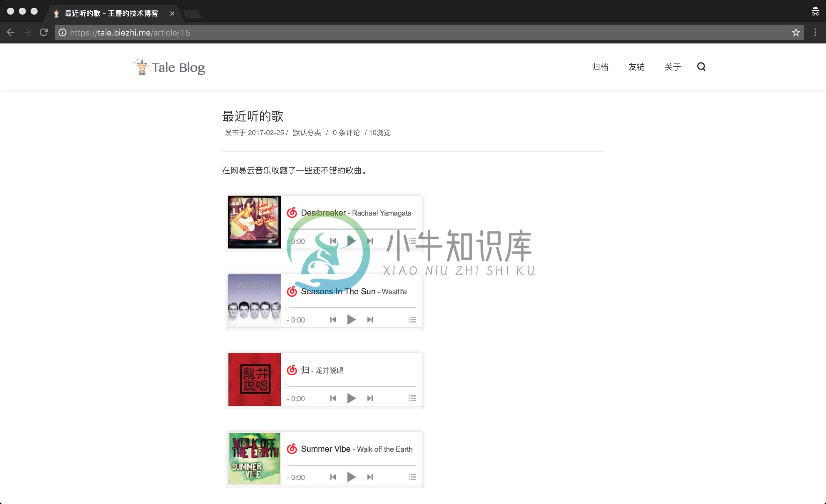Viewport: 826px width, 504px height.
Task: Click Westlife album cover
Action: [x=255, y=301]
